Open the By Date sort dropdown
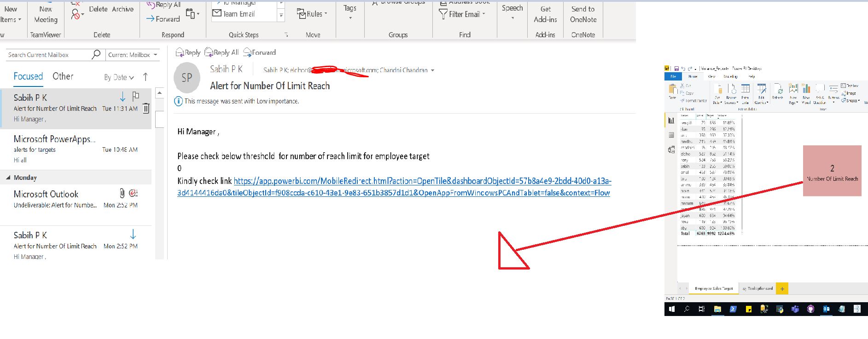Viewport: 868px width, 339px height. coord(119,77)
